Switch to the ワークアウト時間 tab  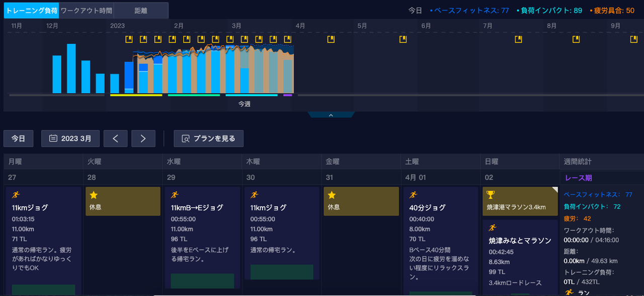pyautogui.click(x=87, y=10)
